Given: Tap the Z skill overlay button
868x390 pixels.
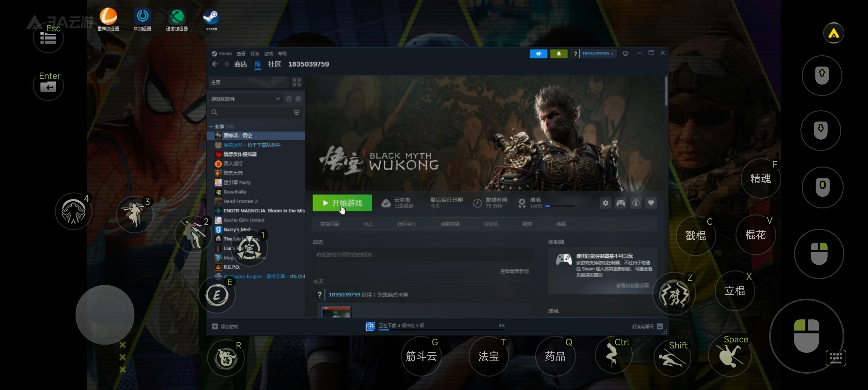Looking at the screenshot, I should (674, 293).
